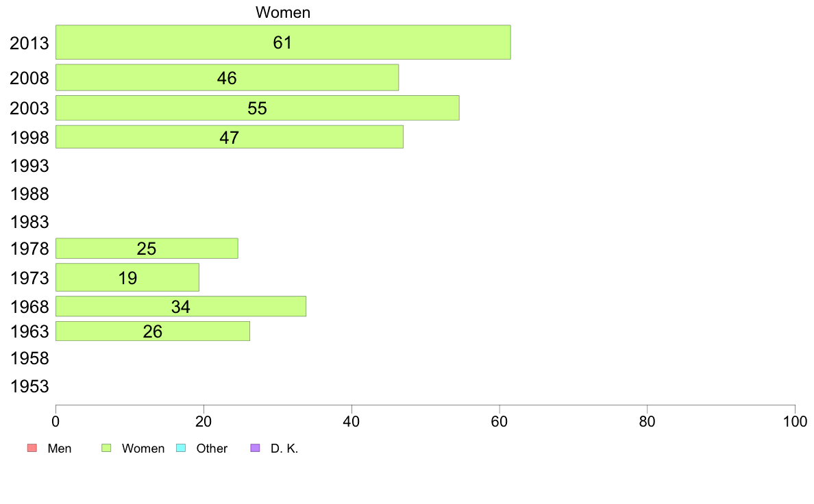This screenshot has width=814, height=504.
Task: Click the 100 tick label on x-axis
Action: [795, 421]
